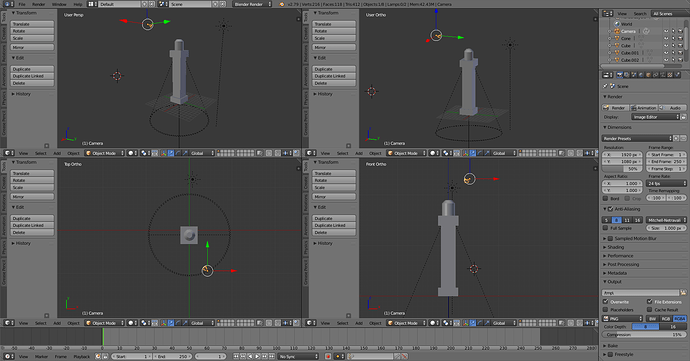Toggle renderability of Camera in outliner

click(x=680, y=31)
